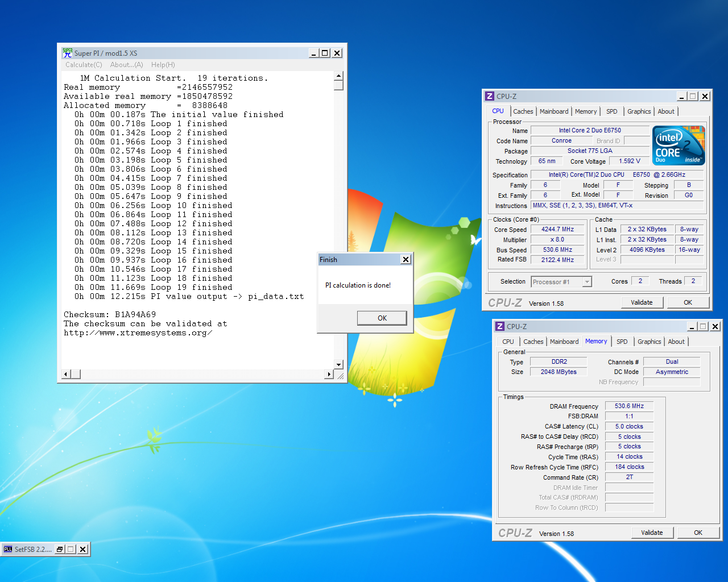The image size is (728, 582).
Task: Click the memory Type value DDR2
Action: [559, 361]
